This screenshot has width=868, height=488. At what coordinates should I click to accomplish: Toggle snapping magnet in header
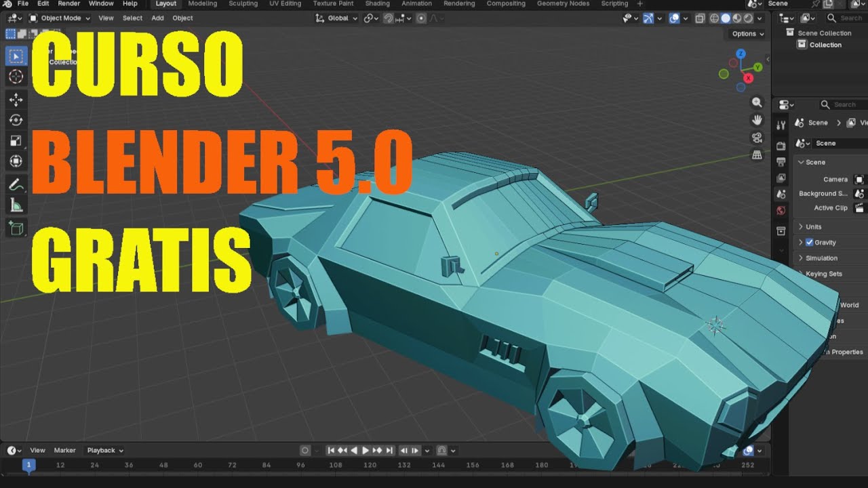(x=389, y=18)
